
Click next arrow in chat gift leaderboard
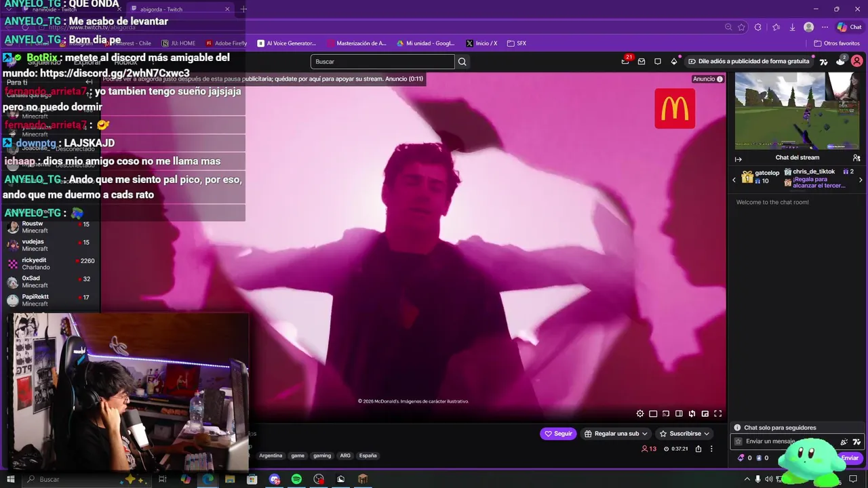pos(861,180)
